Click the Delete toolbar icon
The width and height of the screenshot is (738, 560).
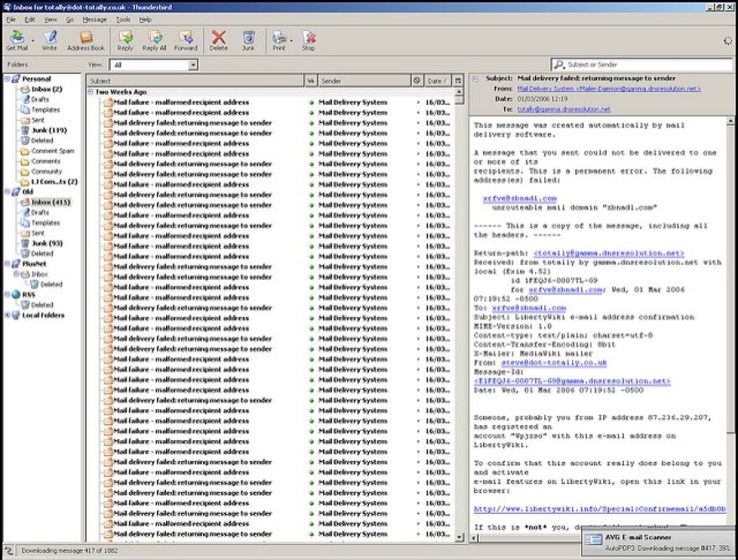(218, 40)
